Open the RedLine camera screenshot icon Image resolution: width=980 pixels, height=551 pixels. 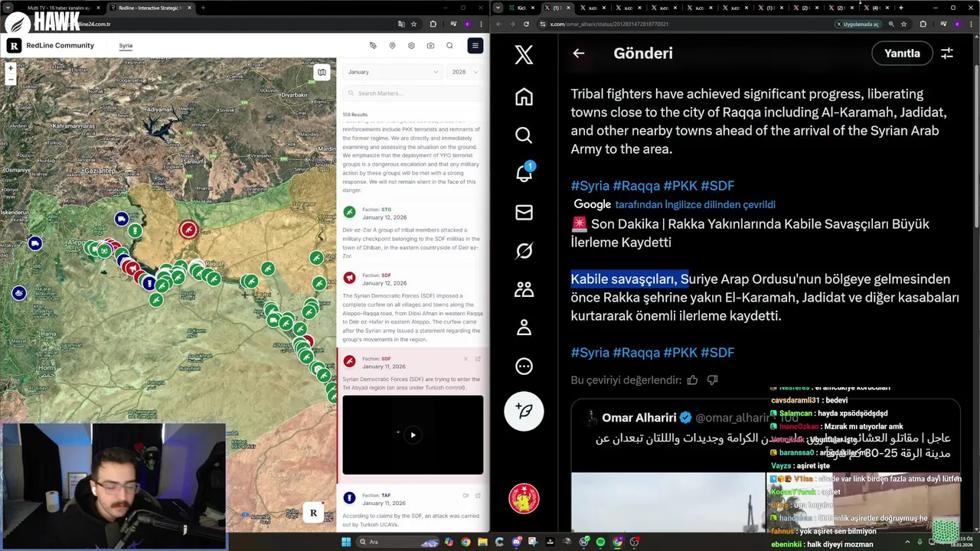(430, 46)
